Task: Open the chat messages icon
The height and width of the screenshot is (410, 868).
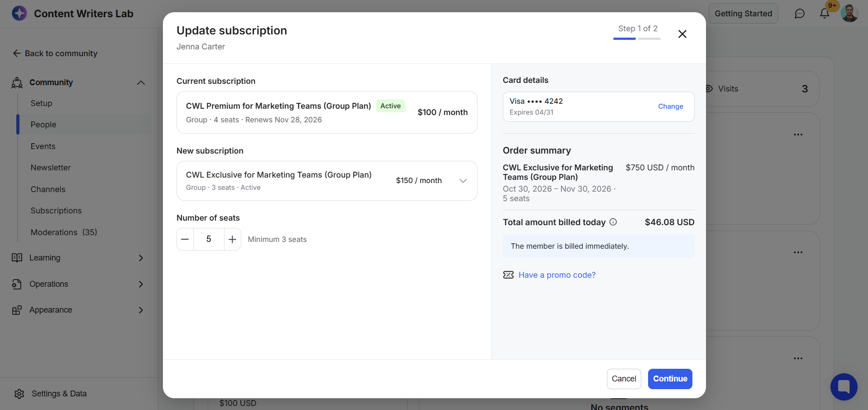Action: [x=800, y=14]
